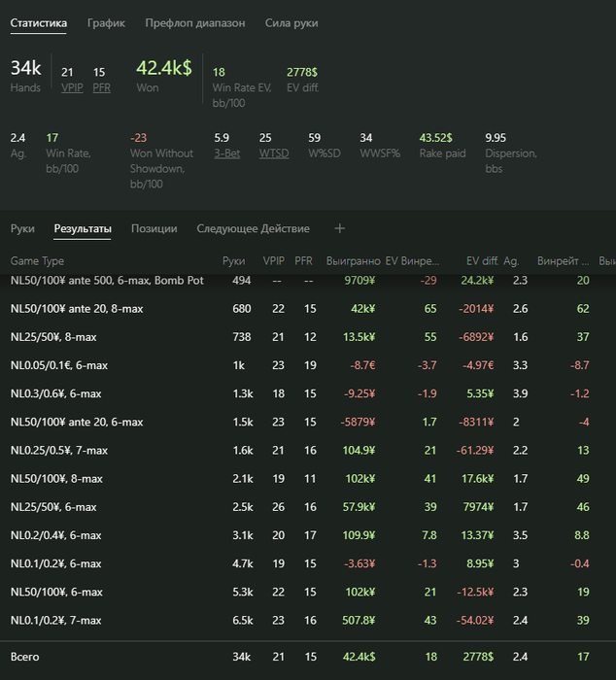Click the 17 Win Rate bb/100 summary value

(52, 138)
